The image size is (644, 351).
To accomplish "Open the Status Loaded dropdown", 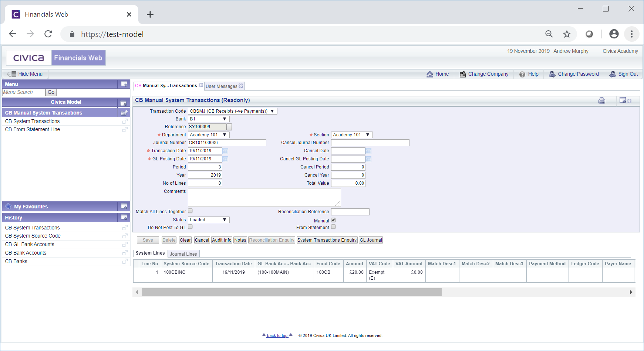I will click(x=209, y=220).
